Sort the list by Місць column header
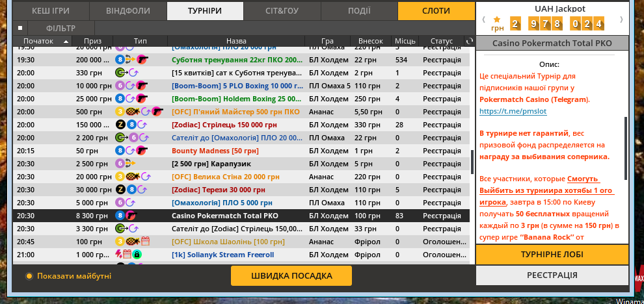Image resolution: width=644 pixels, height=304 pixels. tap(405, 41)
